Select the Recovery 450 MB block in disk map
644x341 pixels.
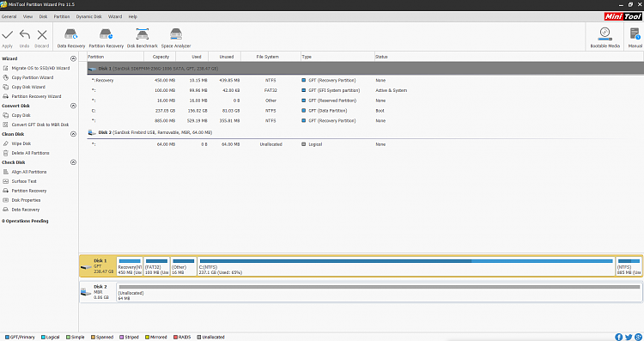(130, 266)
